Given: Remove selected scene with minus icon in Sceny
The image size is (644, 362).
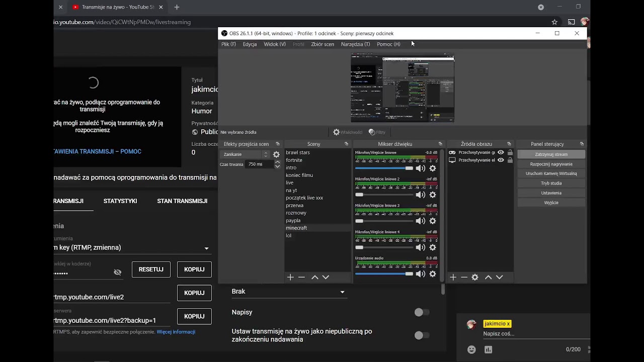Looking at the screenshot, I should 301,277.
